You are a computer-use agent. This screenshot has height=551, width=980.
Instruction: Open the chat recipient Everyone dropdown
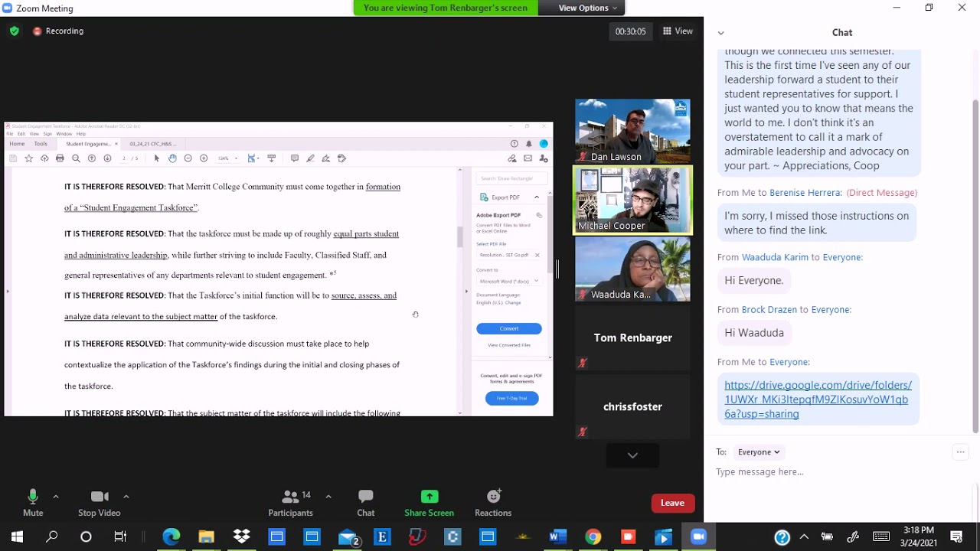[759, 452]
